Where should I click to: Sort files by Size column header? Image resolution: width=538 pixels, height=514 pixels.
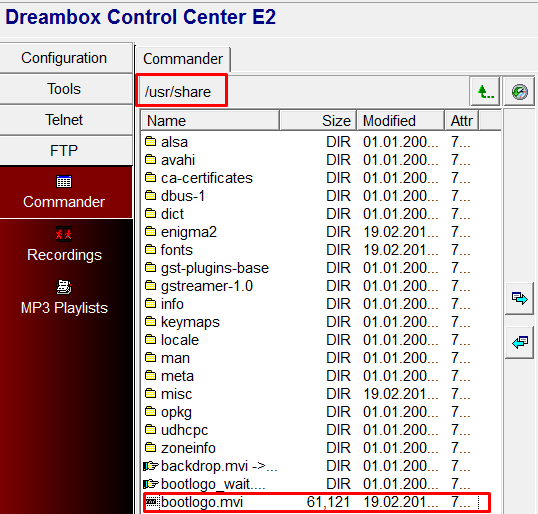point(318,121)
